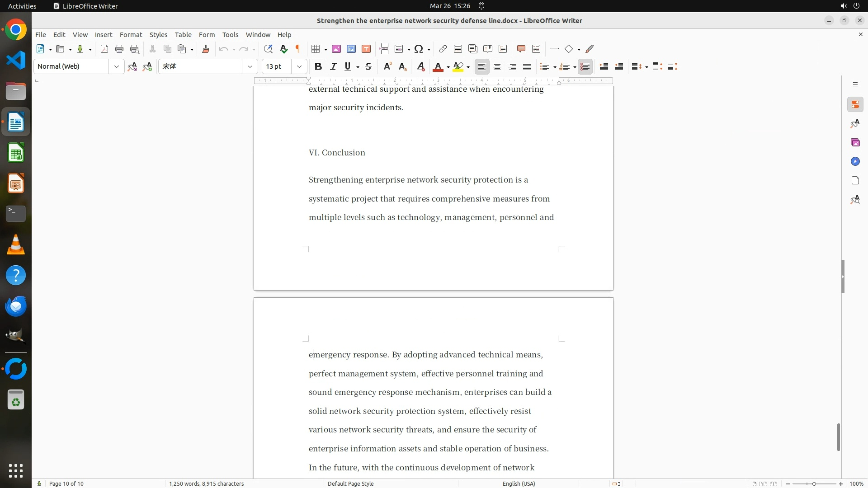Insert a special character (Omega icon)
Viewport: 868px width, 488px height.
point(419,49)
